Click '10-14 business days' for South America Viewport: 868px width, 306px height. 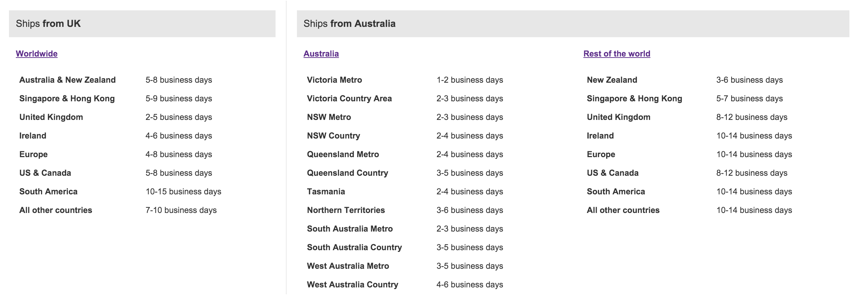tap(754, 192)
